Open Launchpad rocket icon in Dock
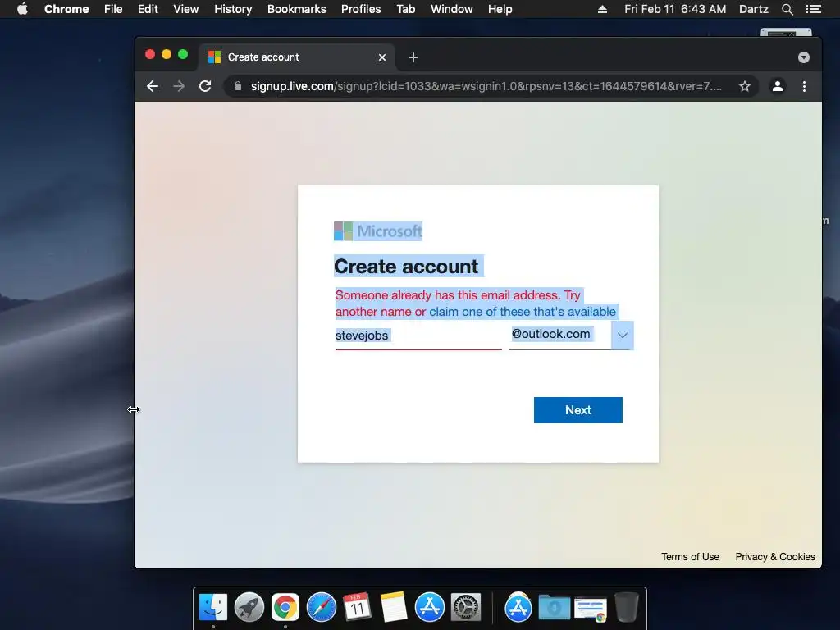 point(249,608)
